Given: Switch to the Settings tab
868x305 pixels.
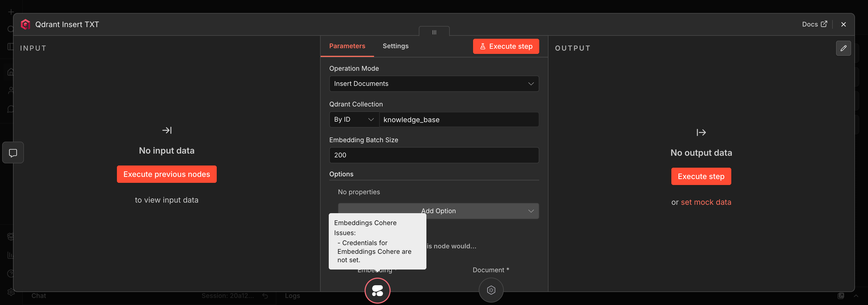Looking at the screenshot, I should coord(395,46).
